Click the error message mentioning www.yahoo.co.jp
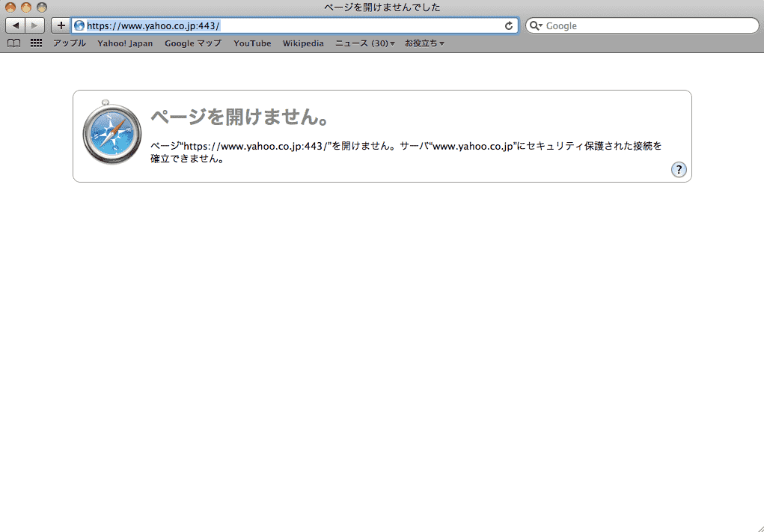Image resolution: width=764 pixels, height=532 pixels. (406, 152)
